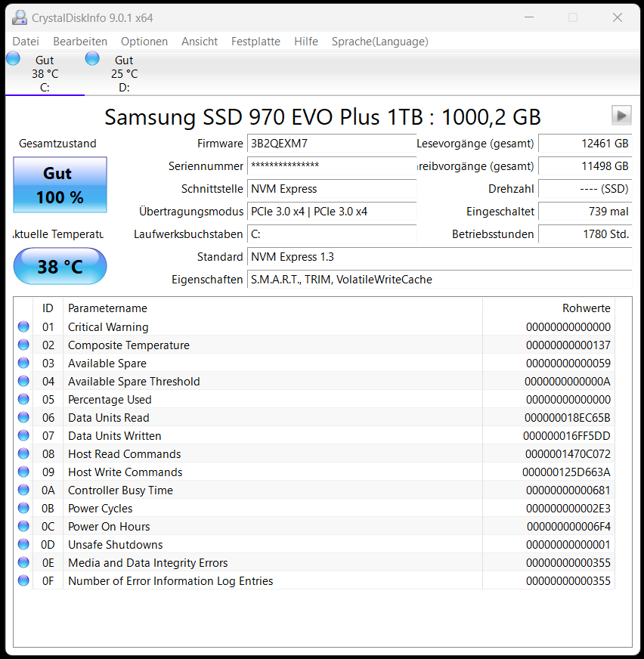Screen dimensions: 644x659
Task: Click the status orb of Host Read Commands
Action: tap(23, 453)
